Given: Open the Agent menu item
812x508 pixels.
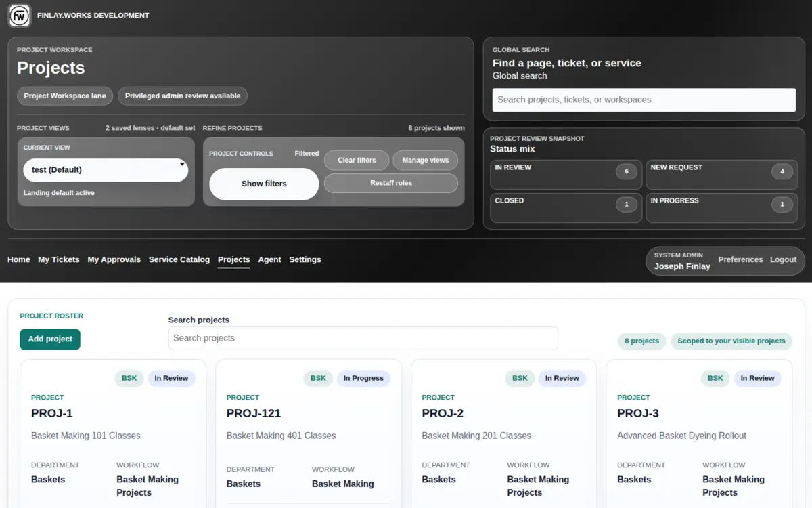Looking at the screenshot, I should [269, 259].
